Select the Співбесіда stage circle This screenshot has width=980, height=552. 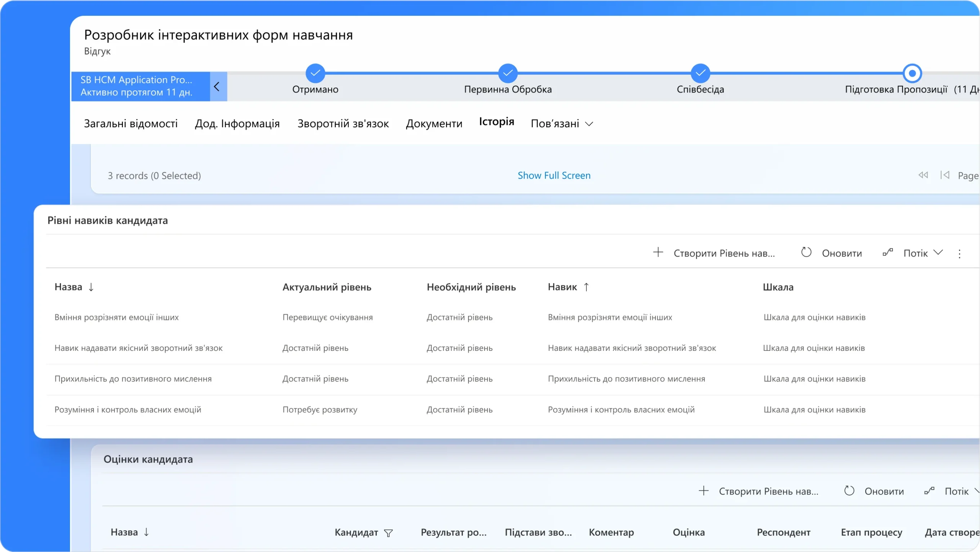pos(700,73)
